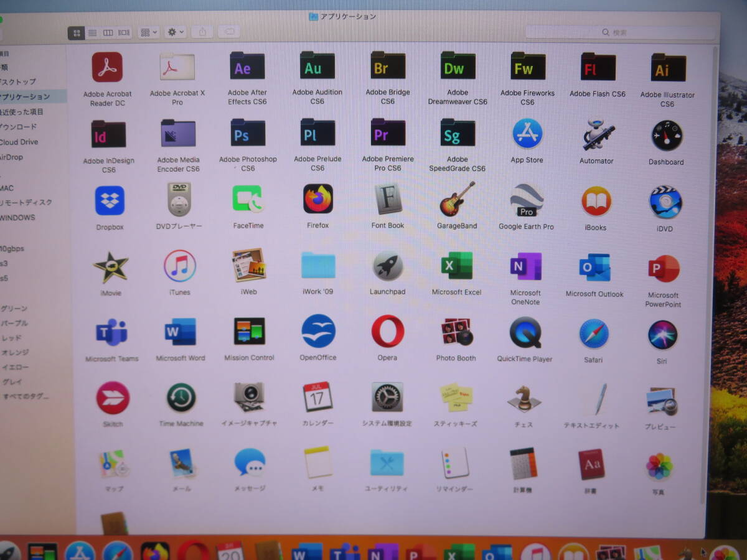The height and width of the screenshot is (560, 747).
Task: Select Google Earth Pro icon
Action: 527,200
